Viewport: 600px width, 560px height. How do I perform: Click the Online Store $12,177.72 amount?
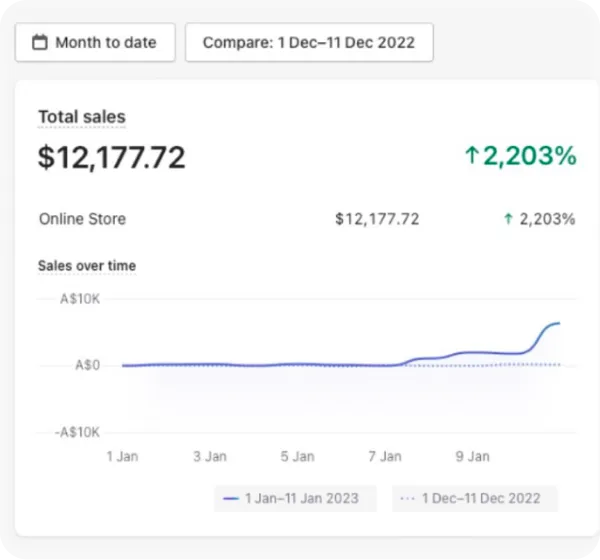[377, 219]
